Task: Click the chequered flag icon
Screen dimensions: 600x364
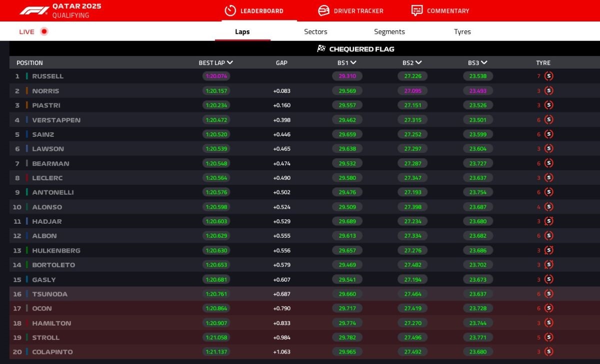Action: 321,49
